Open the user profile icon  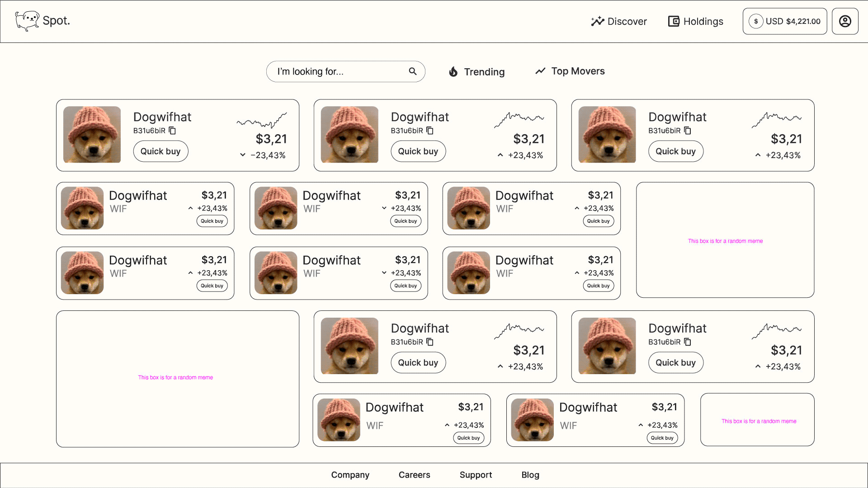(x=845, y=21)
